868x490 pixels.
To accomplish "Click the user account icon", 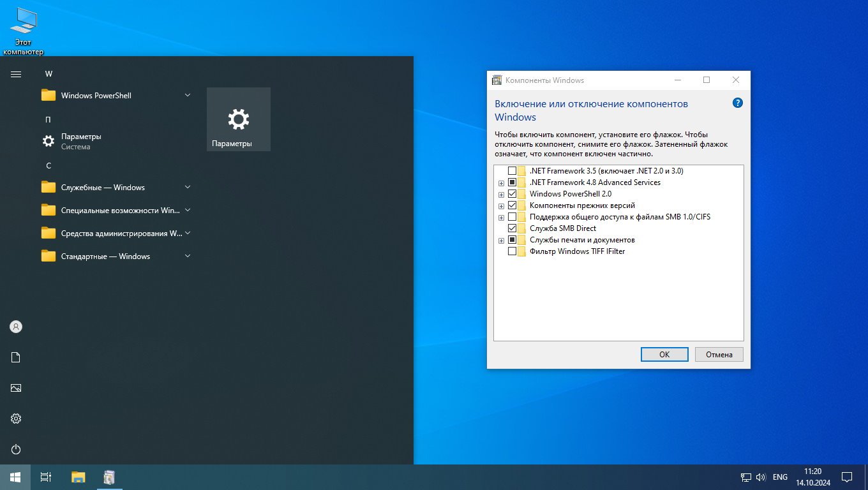I will pos(16,327).
